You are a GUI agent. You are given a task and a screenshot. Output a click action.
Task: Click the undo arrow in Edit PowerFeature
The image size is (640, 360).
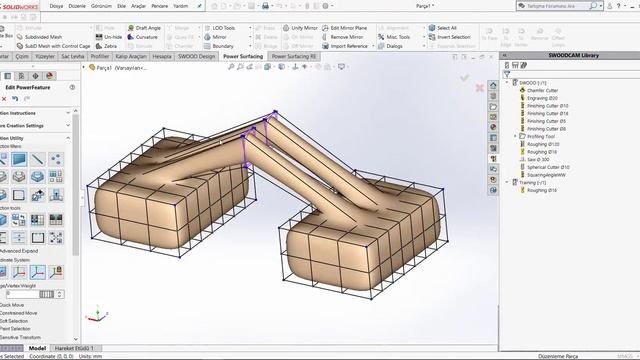point(15,99)
